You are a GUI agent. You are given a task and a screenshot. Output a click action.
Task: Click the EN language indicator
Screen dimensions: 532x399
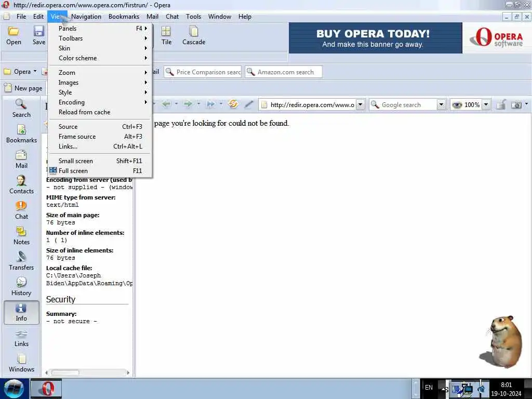click(429, 388)
